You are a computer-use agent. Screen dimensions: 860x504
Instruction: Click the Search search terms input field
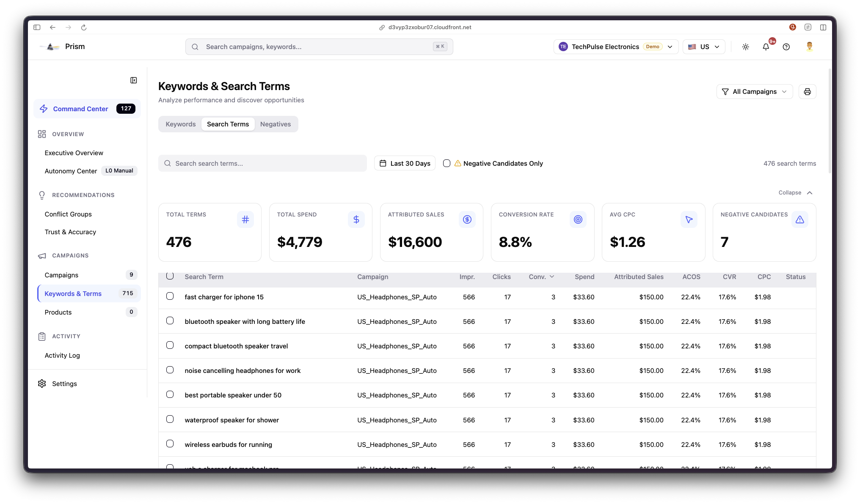pos(262,163)
